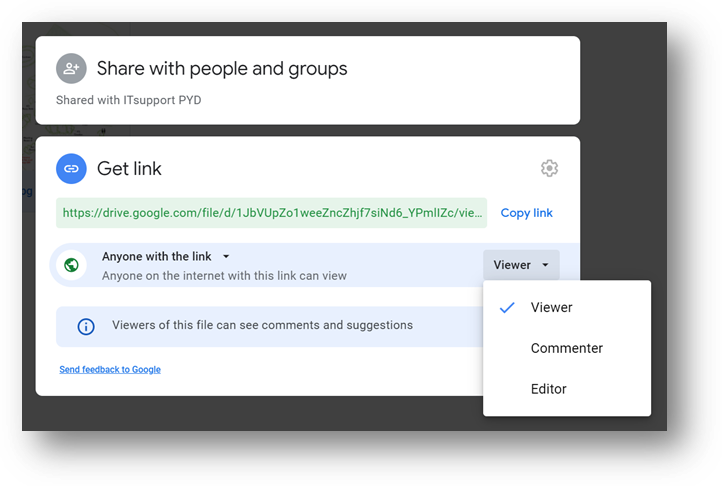Click the info icon in the viewers notice
Screen dimensions: 722x486
pyautogui.click(x=86, y=327)
